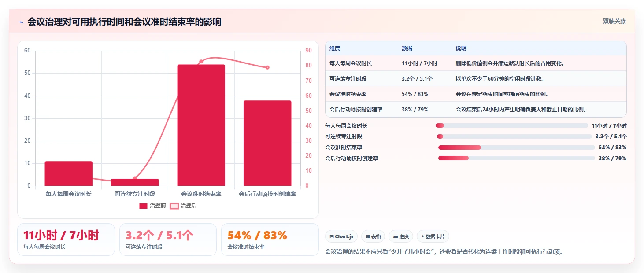Click 会议准时结束率 label in progress list
Image resolution: width=644 pixels, height=273 pixels.
pos(344,148)
